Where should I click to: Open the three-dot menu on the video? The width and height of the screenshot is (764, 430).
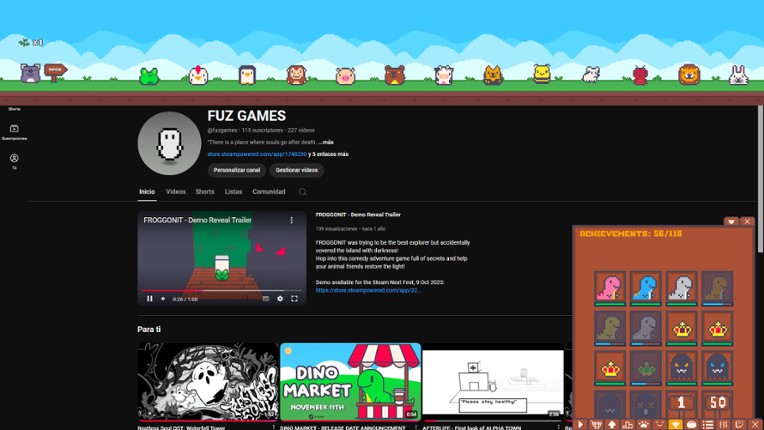coord(292,220)
